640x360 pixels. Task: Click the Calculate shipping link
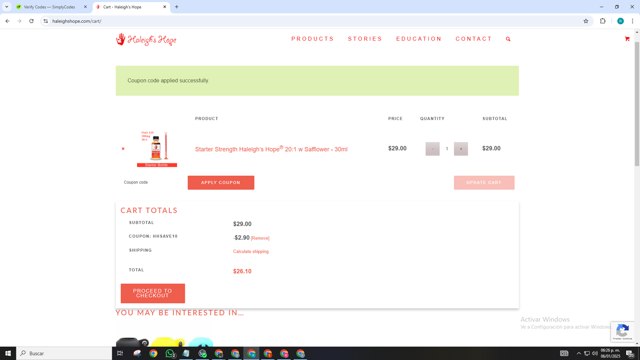click(251, 251)
